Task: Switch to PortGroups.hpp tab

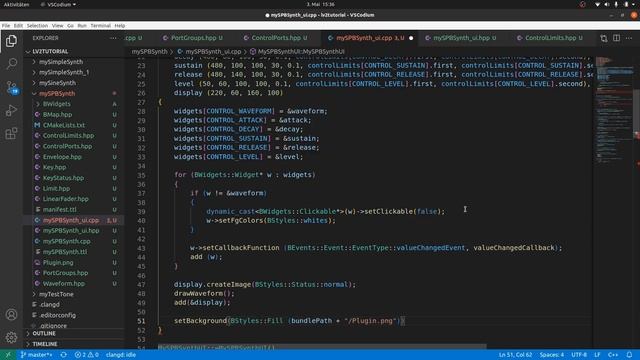Action: tap(193, 38)
